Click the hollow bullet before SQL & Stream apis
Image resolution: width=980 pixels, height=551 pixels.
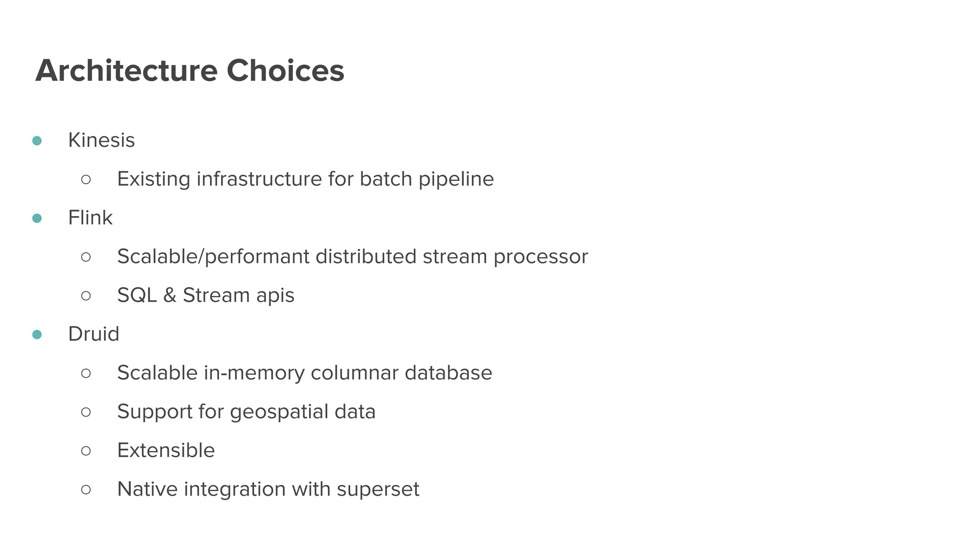pyautogui.click(x=86, y=296)
